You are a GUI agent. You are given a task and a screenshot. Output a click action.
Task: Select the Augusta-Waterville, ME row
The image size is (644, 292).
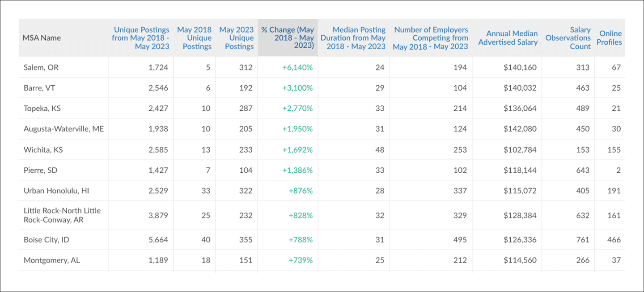click(64, 129)
